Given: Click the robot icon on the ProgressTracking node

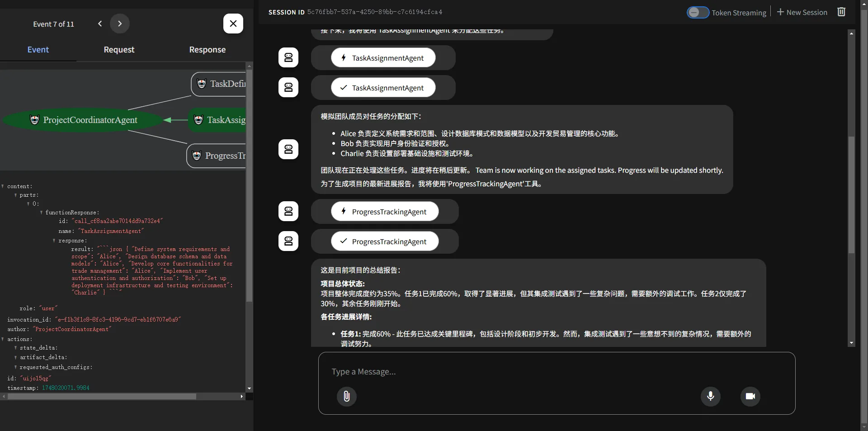Looking at the screenshot, I should 197,156.
